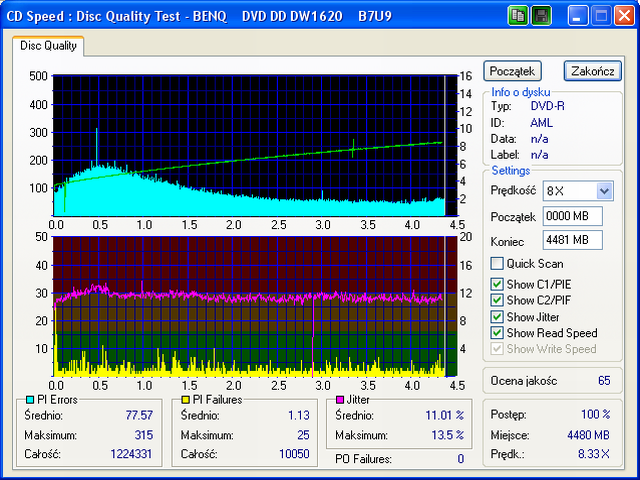Click the copy to clipboard icon
640x480 pixels.
(518, 16)
